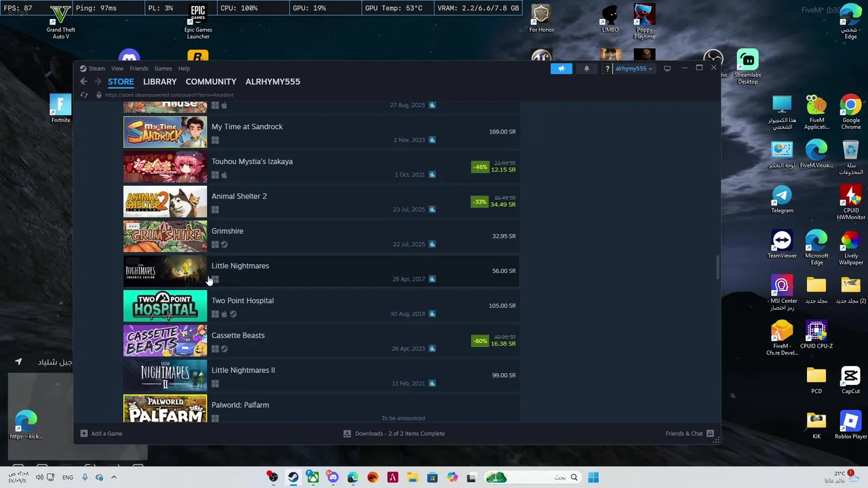Click the ENG language indicator in taskbar
Viewport: 868px width, 488px height.
68,477
